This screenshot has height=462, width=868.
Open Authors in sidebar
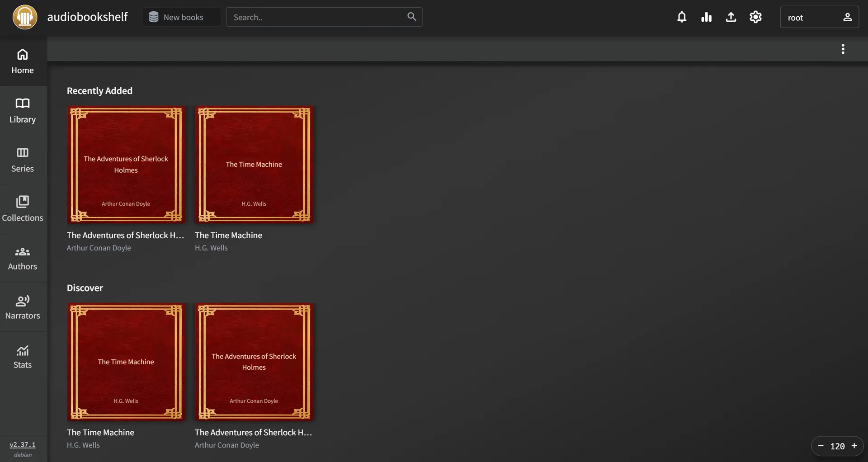(23, 258)
